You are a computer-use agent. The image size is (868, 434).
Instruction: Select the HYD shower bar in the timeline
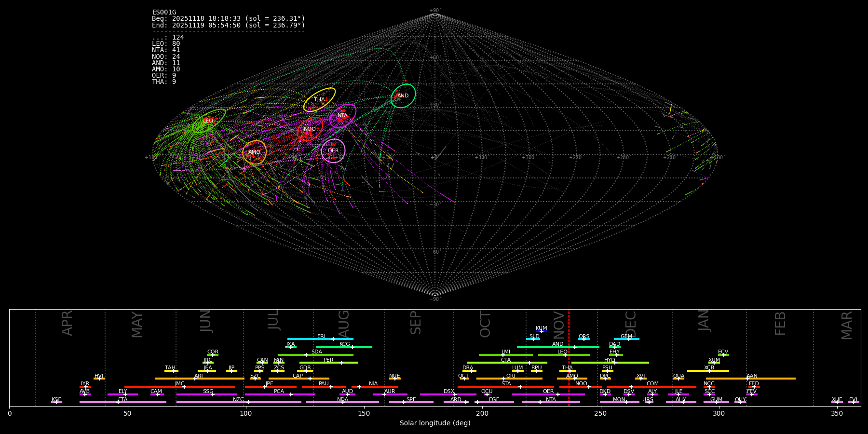(610, 363)
